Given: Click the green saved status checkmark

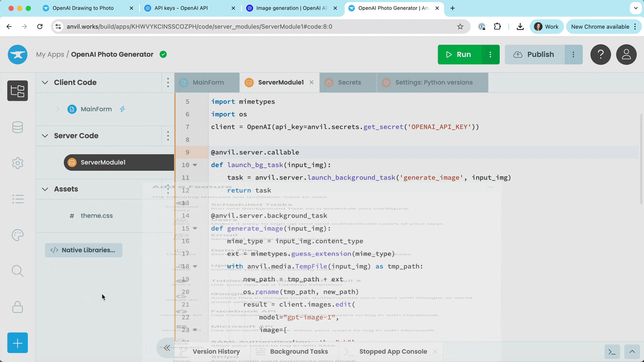Looking at the screenshot, I should (x=163, y=54).
